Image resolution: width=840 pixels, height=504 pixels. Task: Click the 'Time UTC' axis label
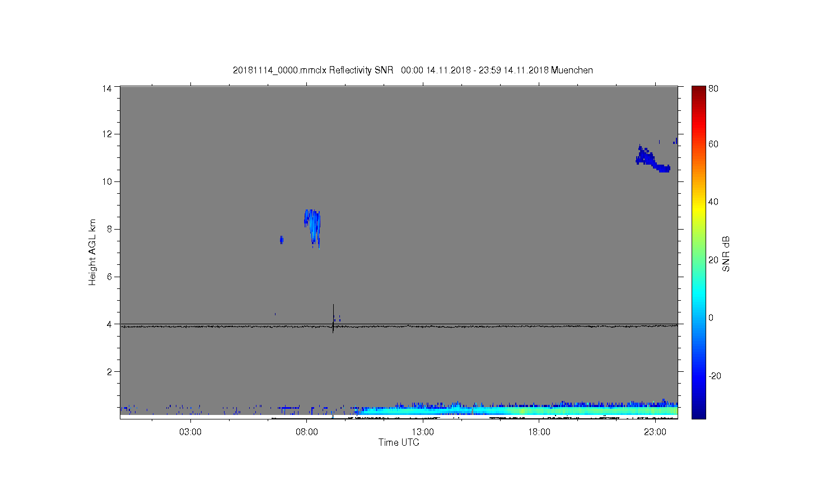pyautogui.click(x=399, y=442)
